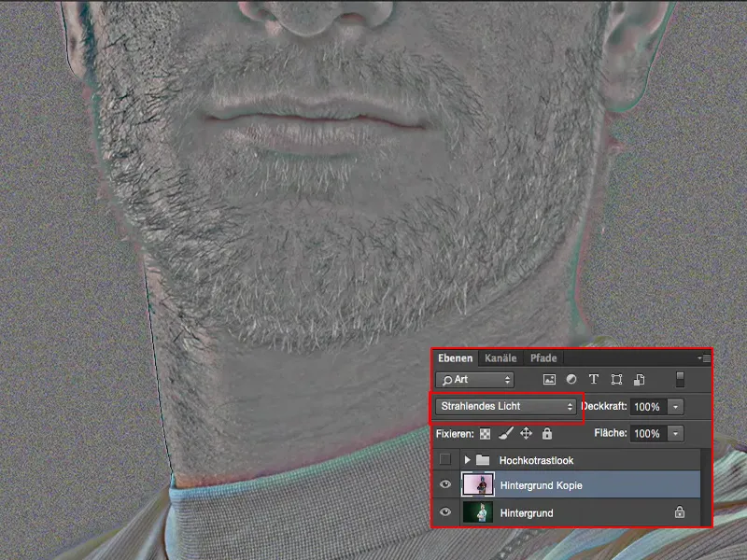Open the Strahlendes Licht blend mode dropdown
The image size is (747, 560).
click(506, 406)
